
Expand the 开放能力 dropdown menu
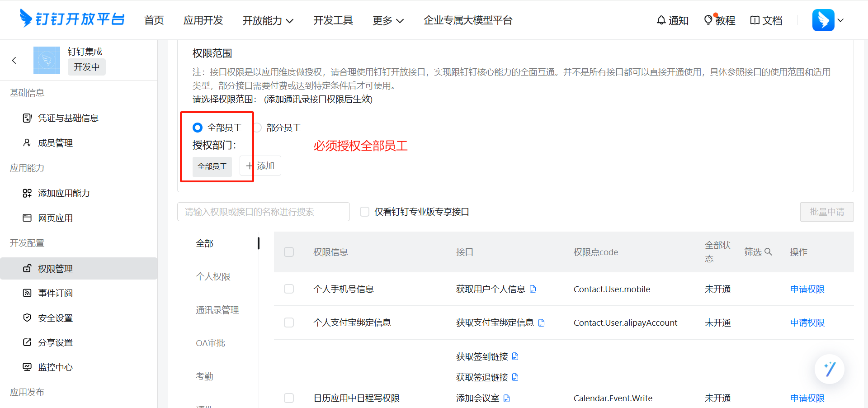pyautogui.click(x=268, y=20)
